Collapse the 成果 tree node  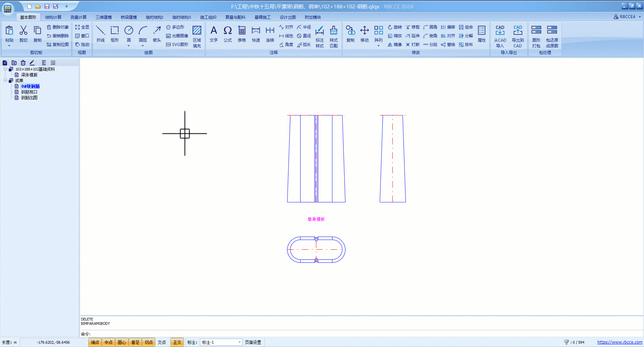pos(5,81)
